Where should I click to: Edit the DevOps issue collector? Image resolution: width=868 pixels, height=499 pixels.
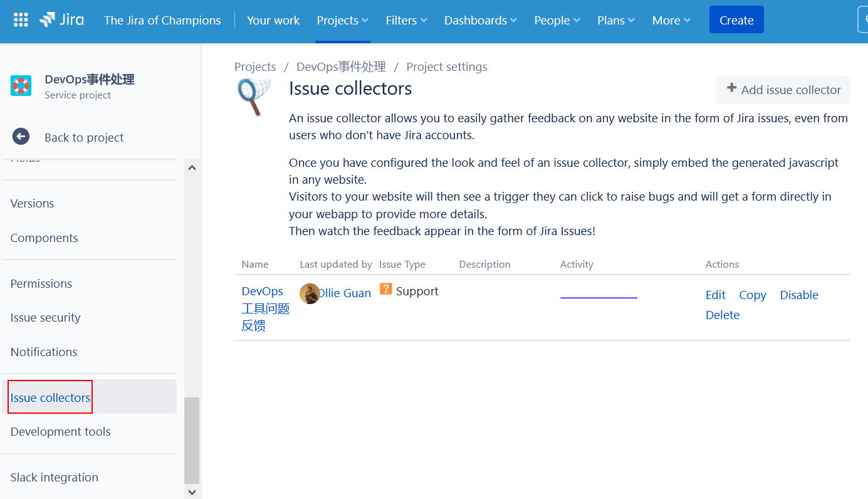coord(715,295)
